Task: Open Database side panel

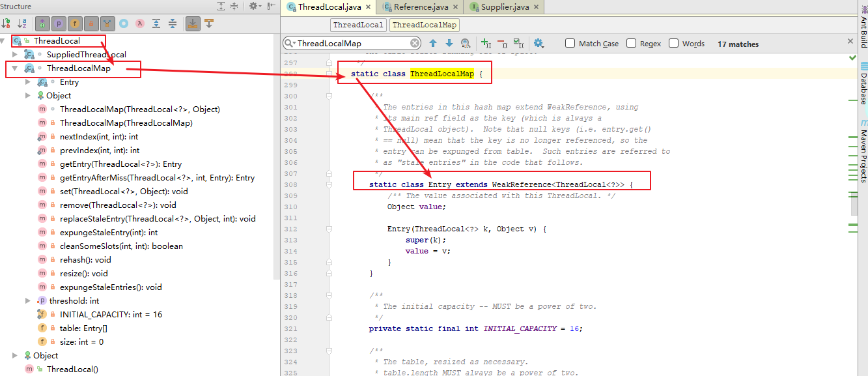Action: (x=863, y=85)
